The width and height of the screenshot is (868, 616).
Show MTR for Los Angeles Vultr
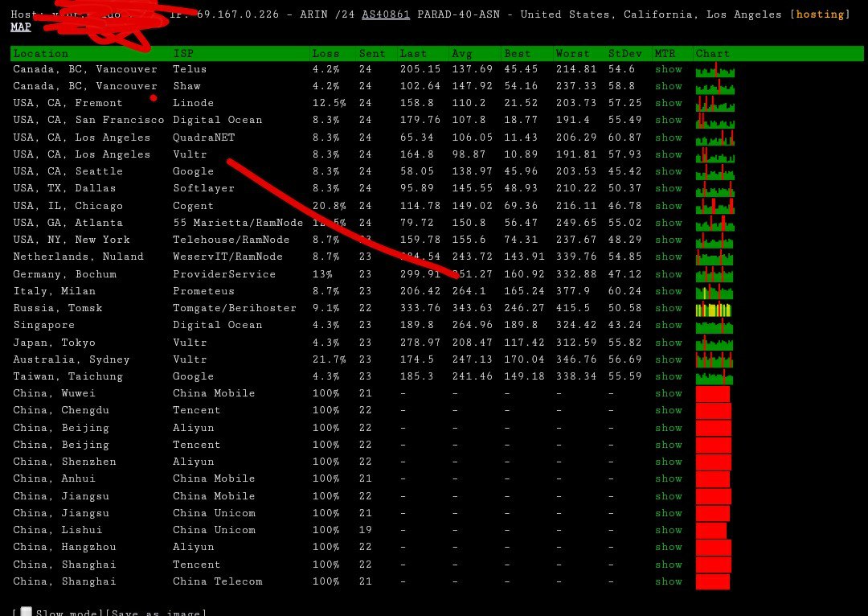(668, 154)
